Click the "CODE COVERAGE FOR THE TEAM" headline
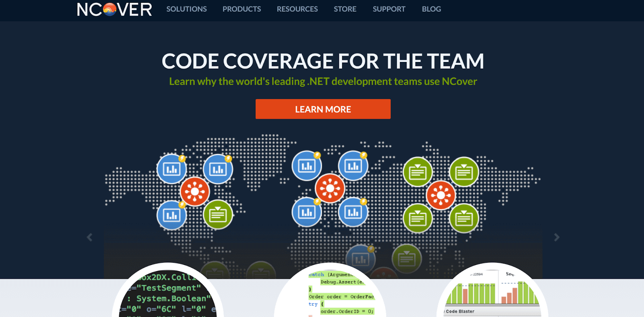This screenshot has width=644, height=317. (323, 61)
